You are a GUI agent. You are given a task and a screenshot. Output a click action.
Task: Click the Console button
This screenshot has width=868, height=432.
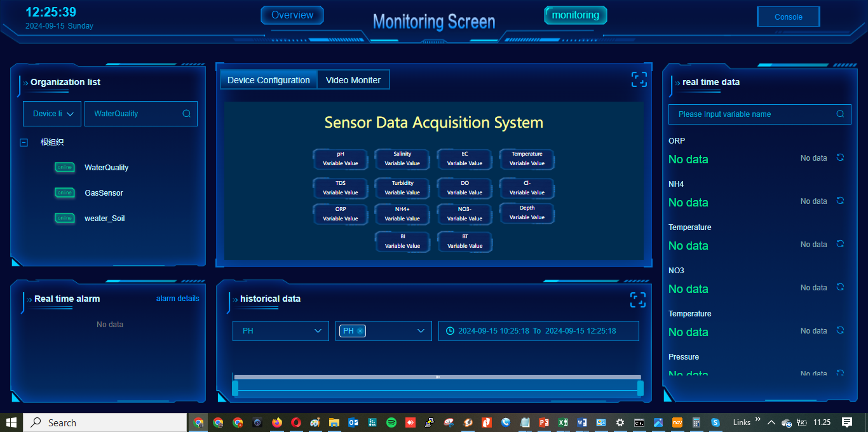788,17
